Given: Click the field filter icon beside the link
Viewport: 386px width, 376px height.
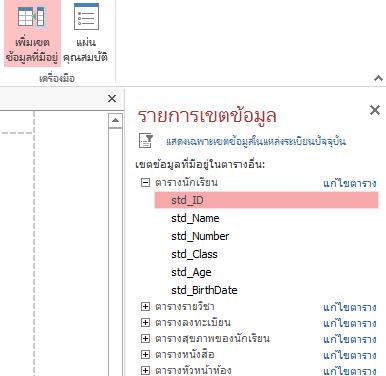Looking at the screenshot, I should click(x=146, y=141).
